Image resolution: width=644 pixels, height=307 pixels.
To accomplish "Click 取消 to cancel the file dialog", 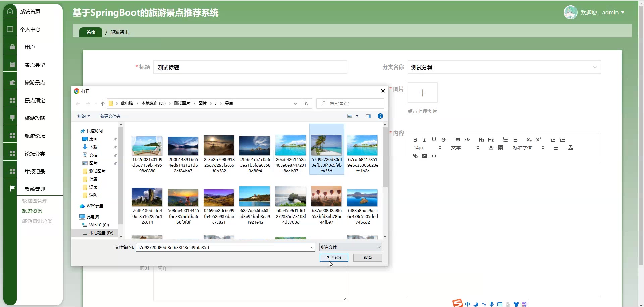I will click(367, 257).
